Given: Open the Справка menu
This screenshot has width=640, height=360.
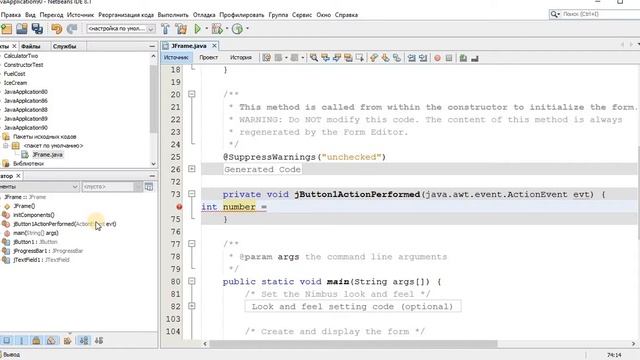Looking at the screenshot, I should [346, 15].
